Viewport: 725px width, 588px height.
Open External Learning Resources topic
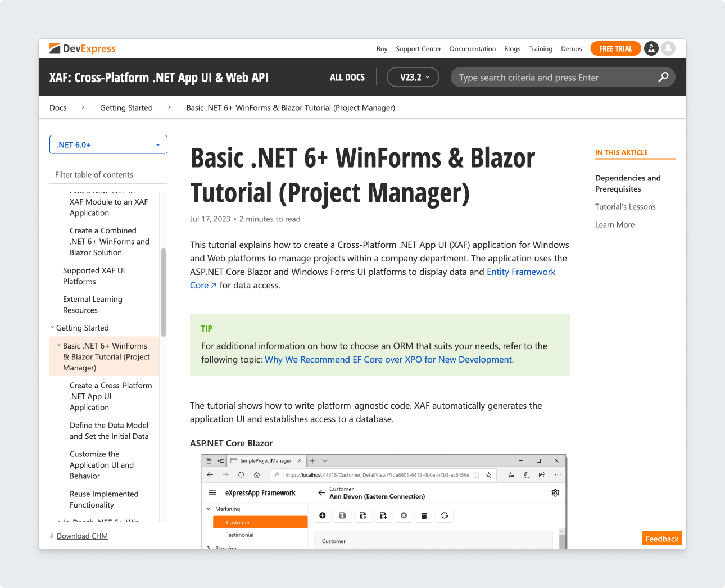93,305
